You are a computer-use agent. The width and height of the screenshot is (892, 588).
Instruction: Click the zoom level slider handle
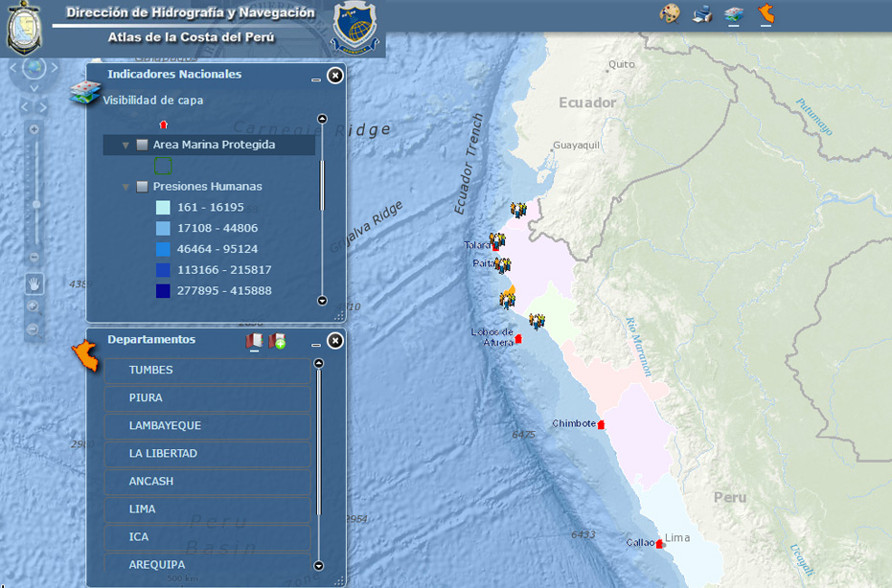tap(35, 204)
